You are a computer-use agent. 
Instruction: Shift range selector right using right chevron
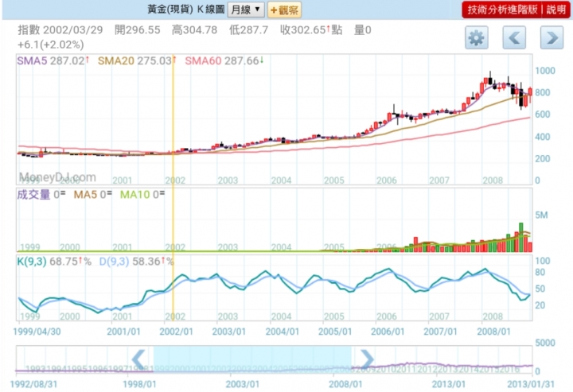[x=367, y=359]
